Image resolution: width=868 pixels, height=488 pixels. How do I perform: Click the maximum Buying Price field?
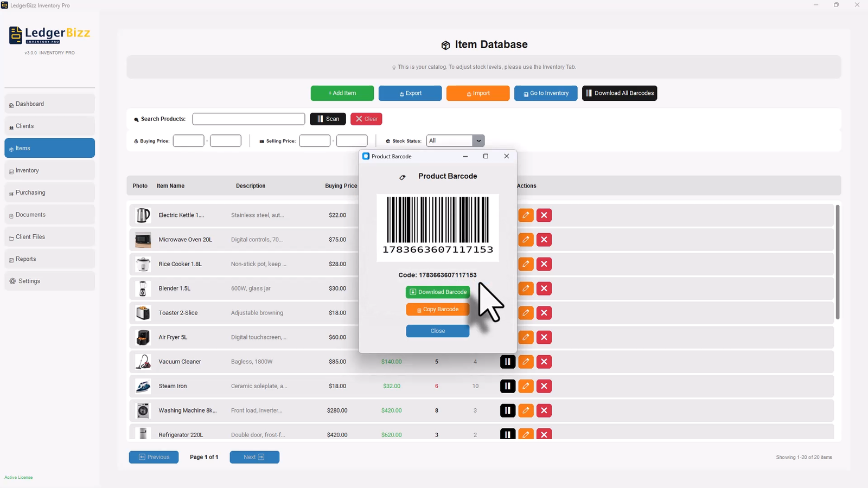tap(226, 141)
